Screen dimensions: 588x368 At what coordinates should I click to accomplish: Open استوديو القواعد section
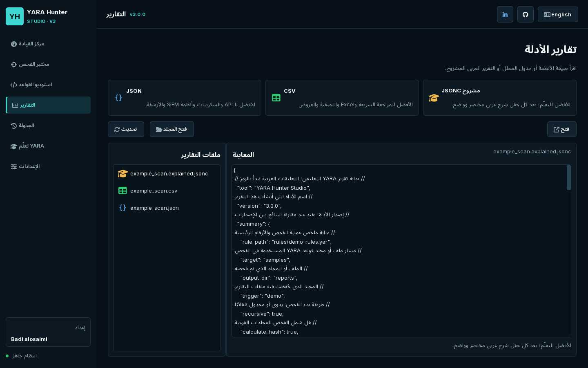pos(48,85)
